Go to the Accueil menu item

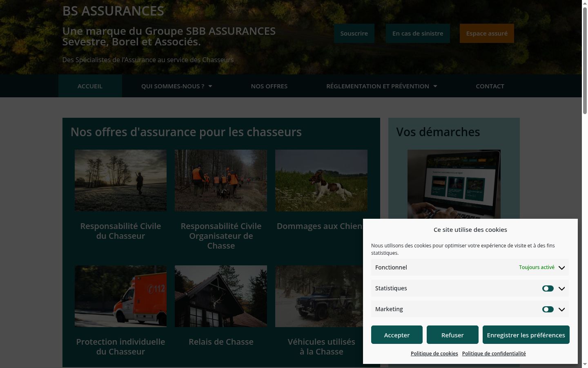point(90,86)
